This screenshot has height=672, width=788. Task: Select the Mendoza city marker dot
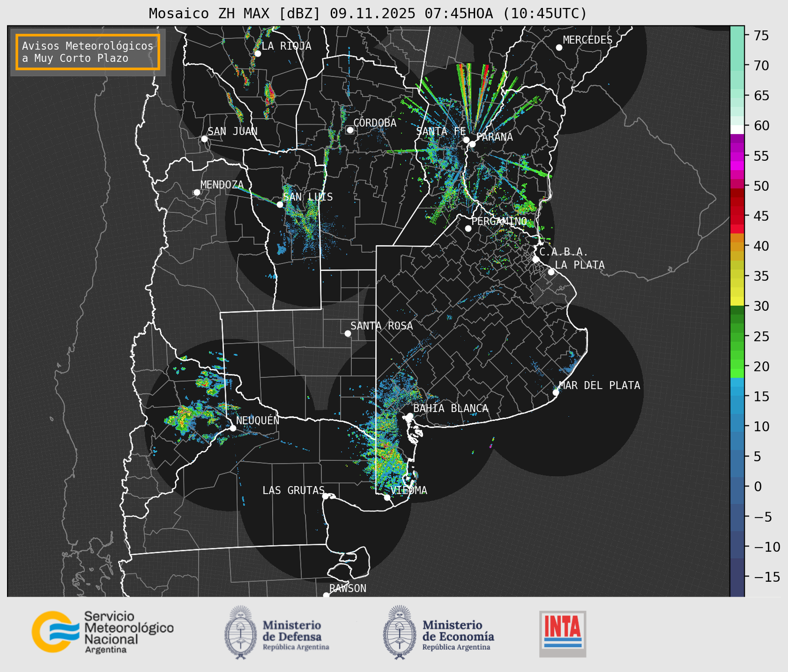[x=197, y=192]
